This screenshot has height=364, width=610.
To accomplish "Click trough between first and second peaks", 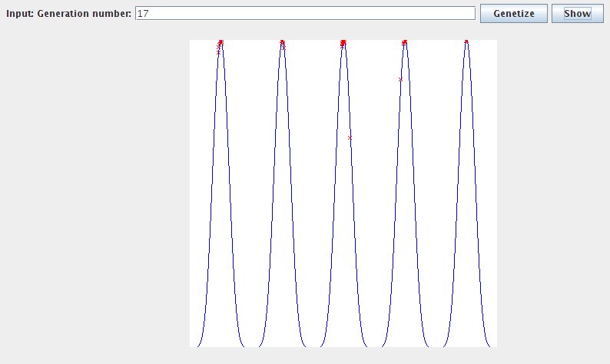I will 251,346.
